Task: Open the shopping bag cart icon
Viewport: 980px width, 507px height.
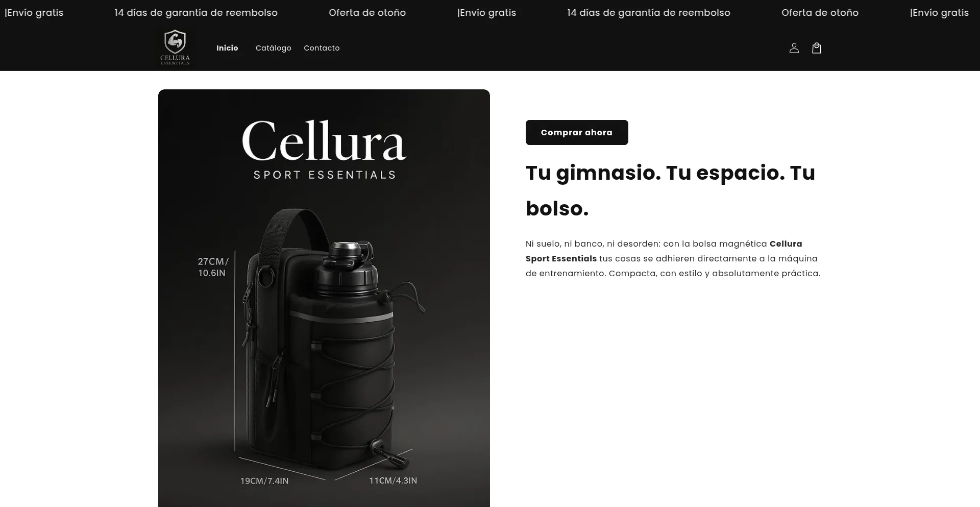Action: tap(817, 48)
